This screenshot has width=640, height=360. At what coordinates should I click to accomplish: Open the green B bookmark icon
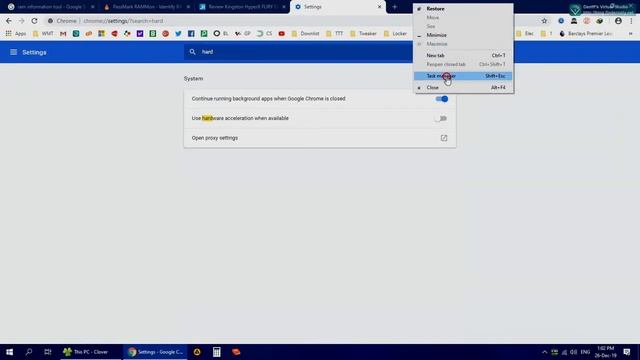[x=153, y=33]
